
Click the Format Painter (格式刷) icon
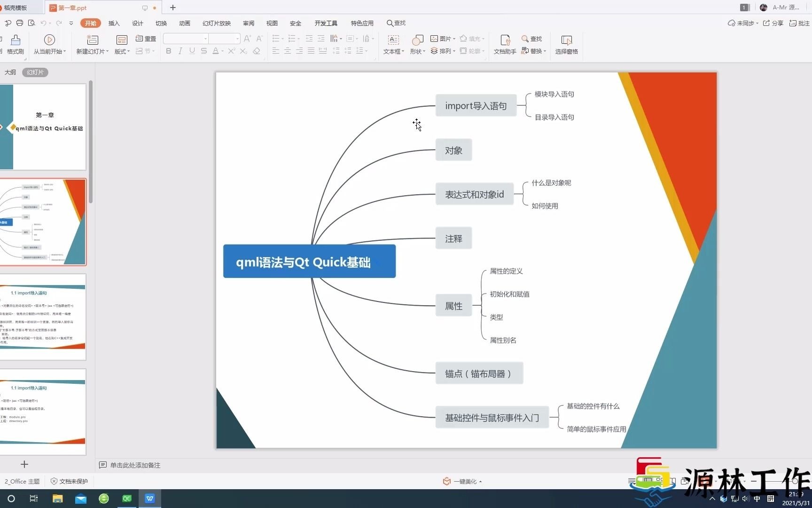coord(16,40)
